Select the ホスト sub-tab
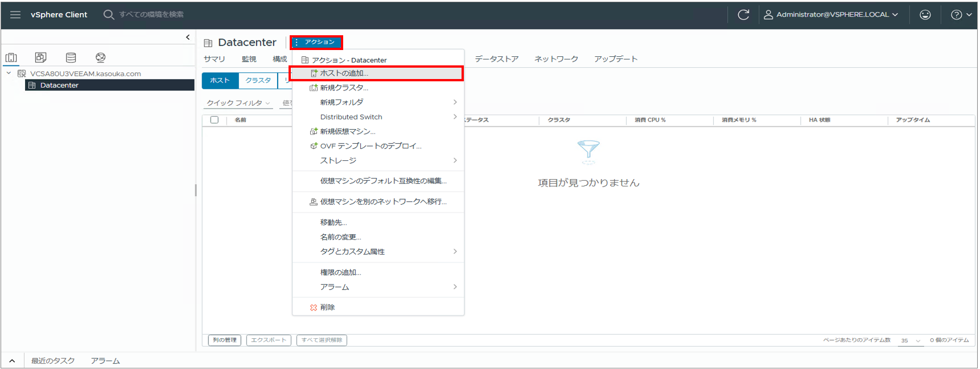This screenshot has height=369, width=980. (x=220, y=81)
